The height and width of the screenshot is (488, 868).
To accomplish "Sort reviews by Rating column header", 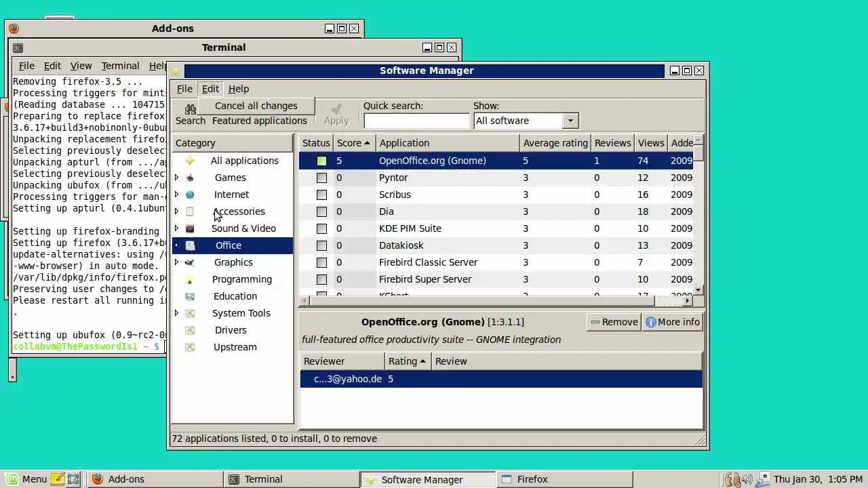I will tap(407, 361).
